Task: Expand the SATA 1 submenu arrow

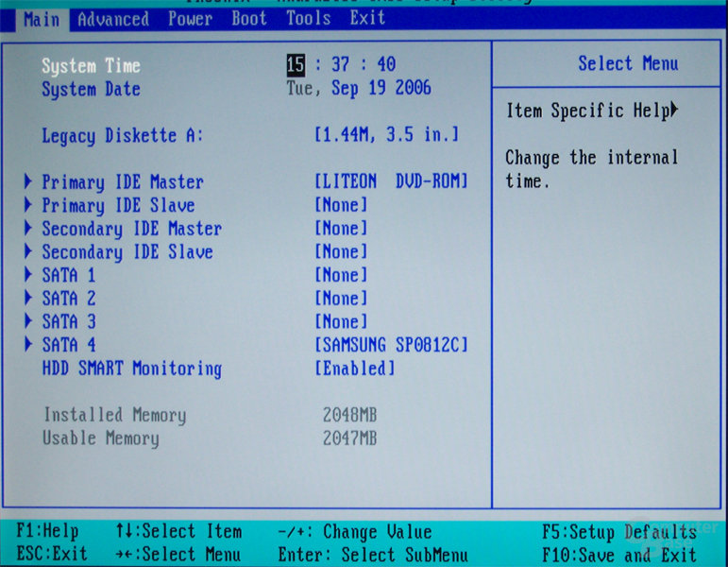Action: (28, 274)
